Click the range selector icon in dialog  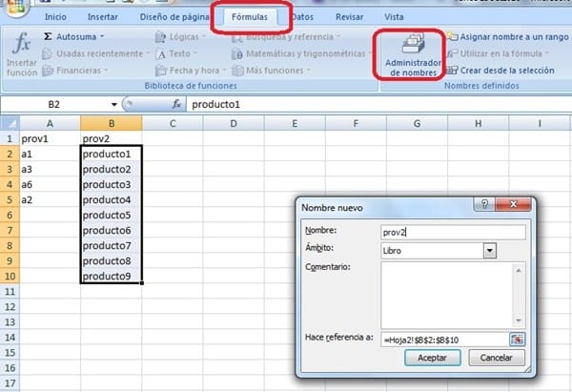point(517,340)
